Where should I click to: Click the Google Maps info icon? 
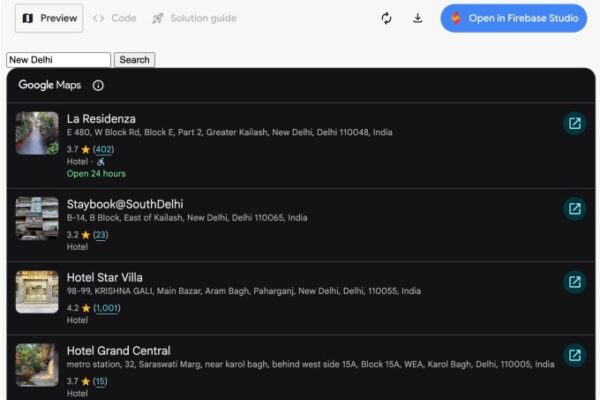click(x=98, y=86)
